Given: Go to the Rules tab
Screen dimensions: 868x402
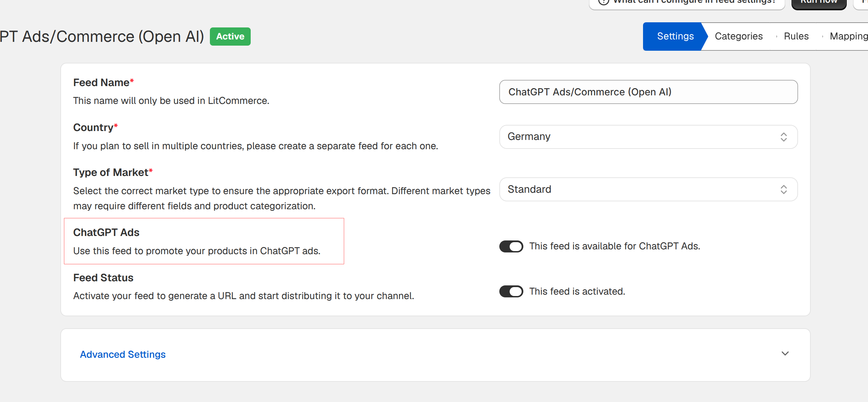Looking at the screenshot, I should [796, 36].
